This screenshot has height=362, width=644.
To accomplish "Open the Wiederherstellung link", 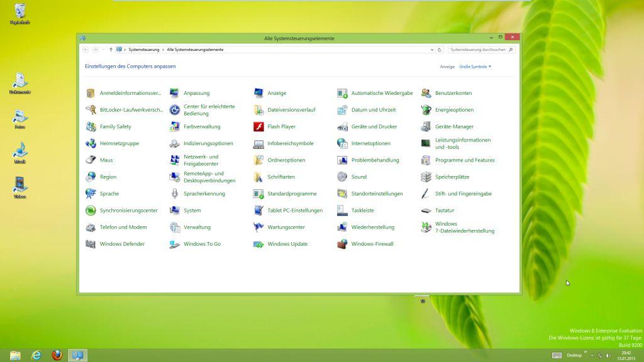I will (x=372, y=228).
